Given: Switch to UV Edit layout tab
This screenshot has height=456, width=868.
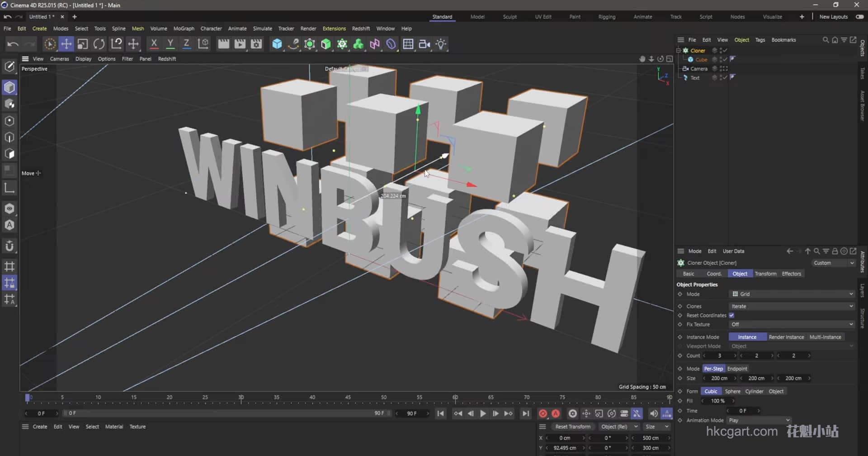Looking at the screenshot, I should [543, 17].
